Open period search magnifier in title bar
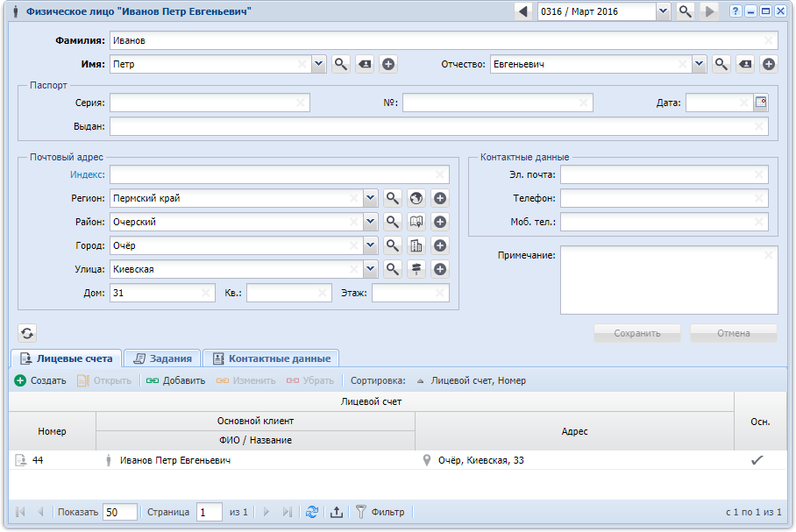This screenshot has height=532, width=796. point(685,11)
